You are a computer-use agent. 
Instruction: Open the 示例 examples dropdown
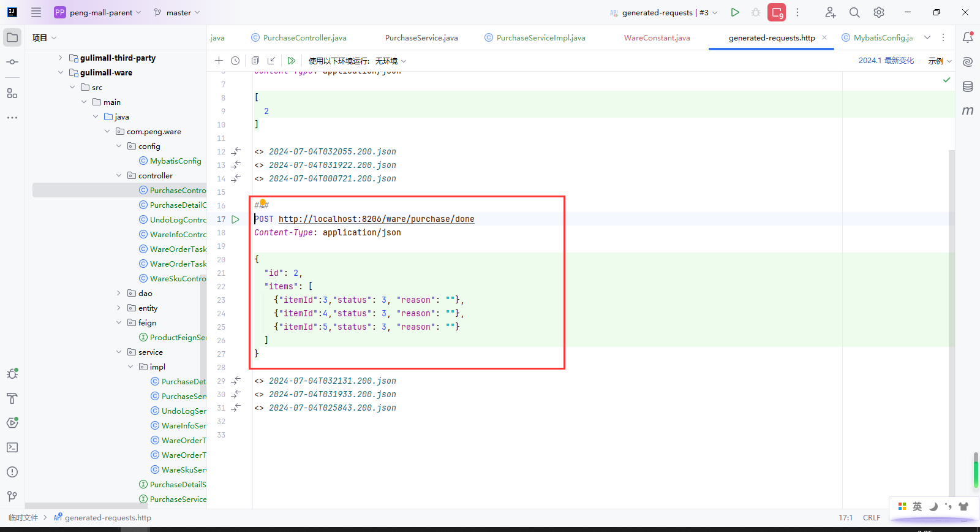pos(940,61)
